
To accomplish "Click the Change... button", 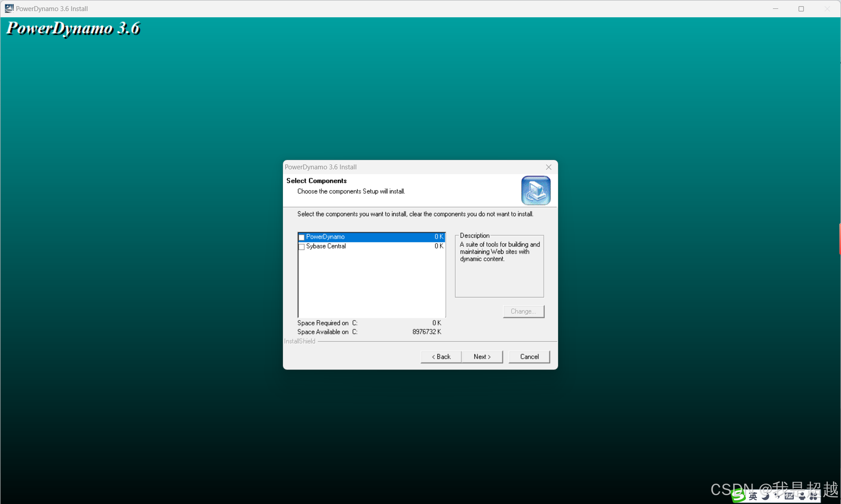I will 524,311.
